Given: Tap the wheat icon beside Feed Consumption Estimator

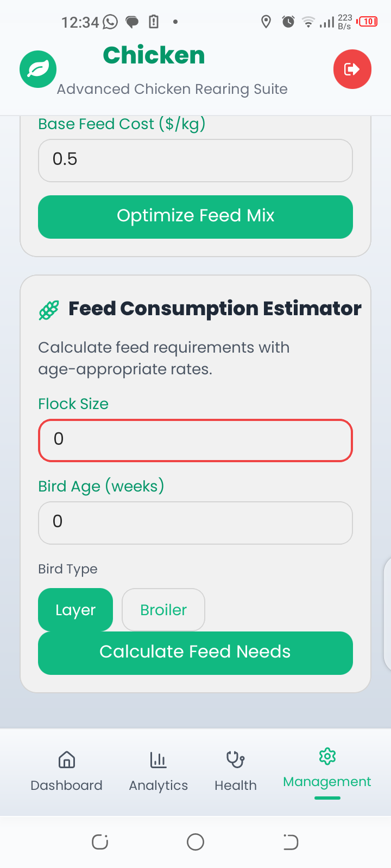Looking at the screenshot, I should point(48,308).
